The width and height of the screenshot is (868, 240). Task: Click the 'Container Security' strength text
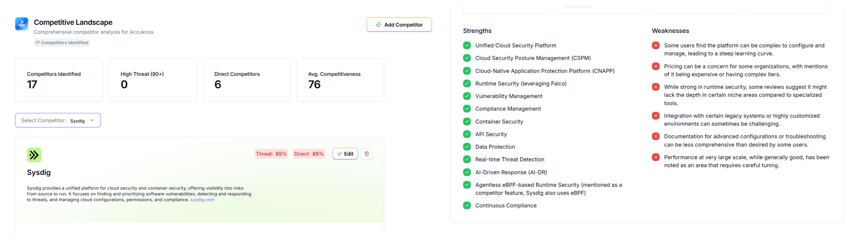499,121
